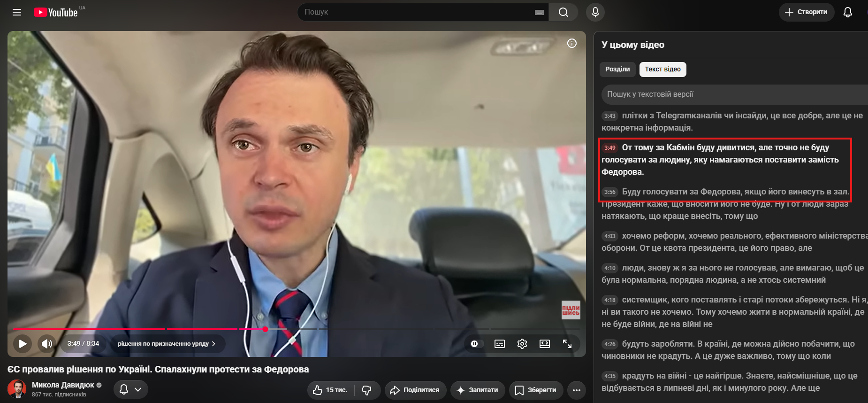Open the on-screen keyboard icon
Image resolution: width=868 pixels, height=403 pixels.
tap(539, 12)
